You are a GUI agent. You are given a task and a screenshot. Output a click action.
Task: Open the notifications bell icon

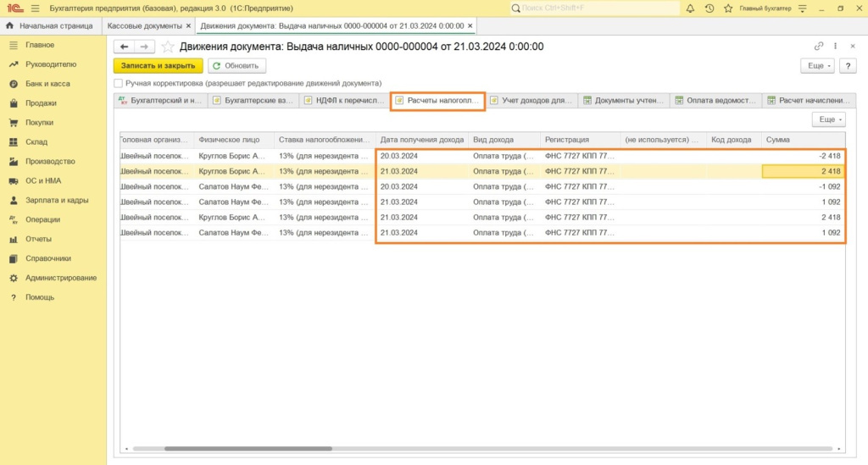690,8
